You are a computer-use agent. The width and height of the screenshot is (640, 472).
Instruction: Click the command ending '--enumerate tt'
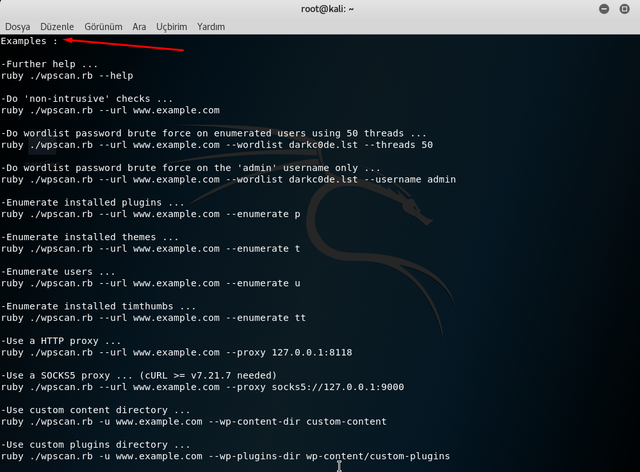(153, 318)
